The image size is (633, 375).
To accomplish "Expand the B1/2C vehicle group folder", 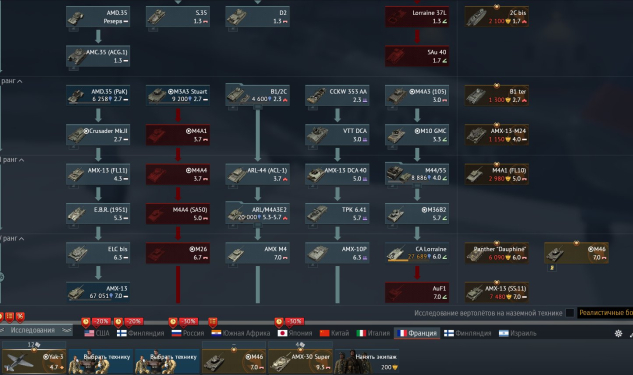I will 258,95.
